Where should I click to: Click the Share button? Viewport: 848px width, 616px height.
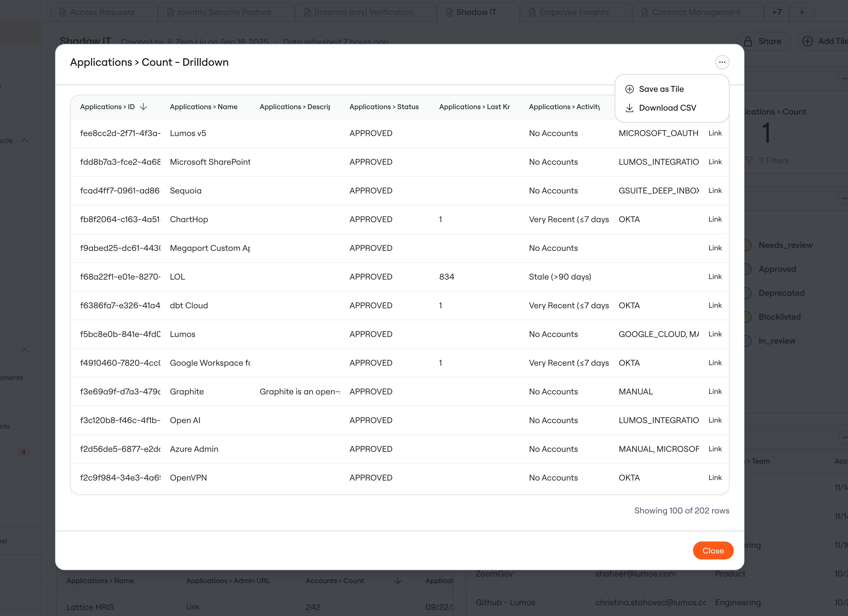(x=764, y=41)
